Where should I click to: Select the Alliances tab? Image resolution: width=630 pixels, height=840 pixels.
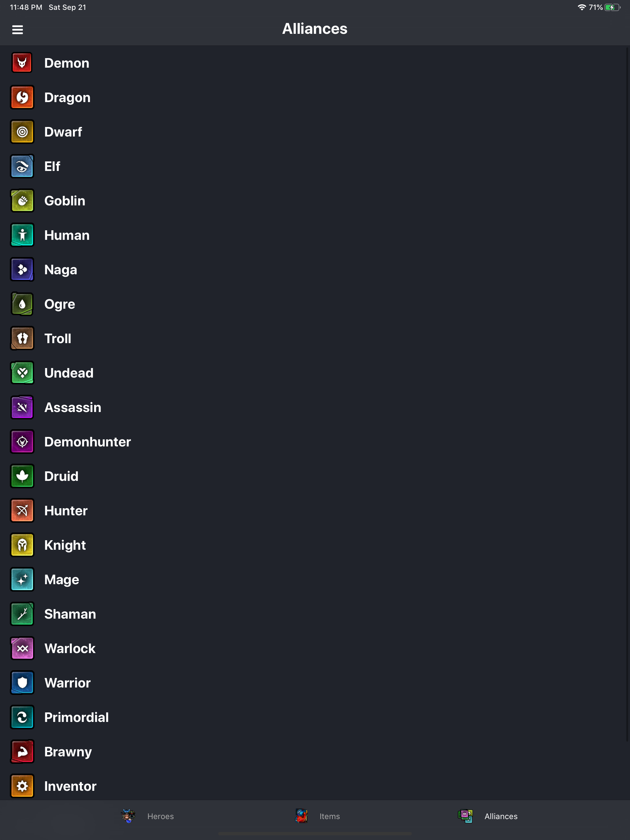pyautogui.click(x=488, y=816)
